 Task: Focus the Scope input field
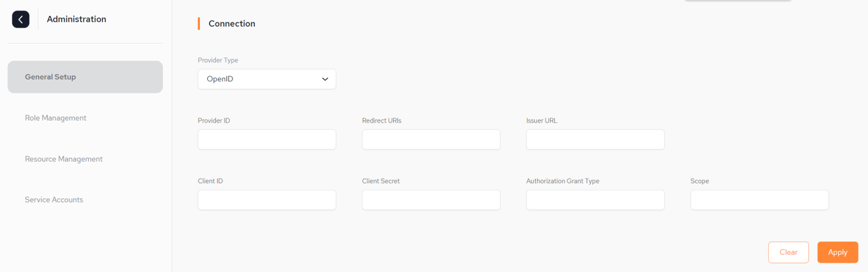pos(759,200)
